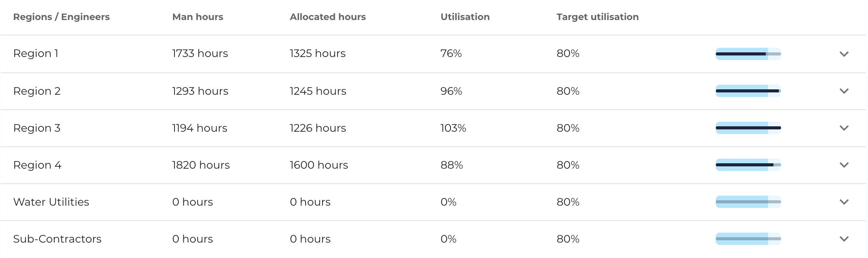Click Region 4's utilisation progress bar

[748, 165]
